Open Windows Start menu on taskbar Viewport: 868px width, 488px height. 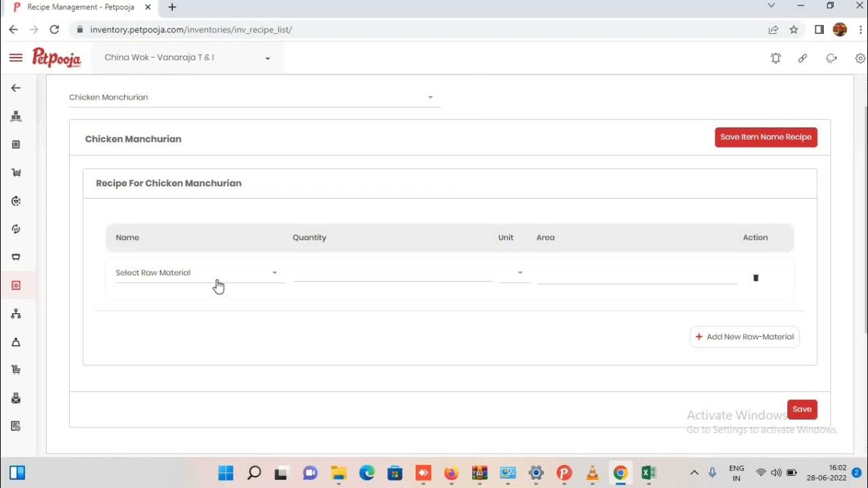(x=226, y=473)
